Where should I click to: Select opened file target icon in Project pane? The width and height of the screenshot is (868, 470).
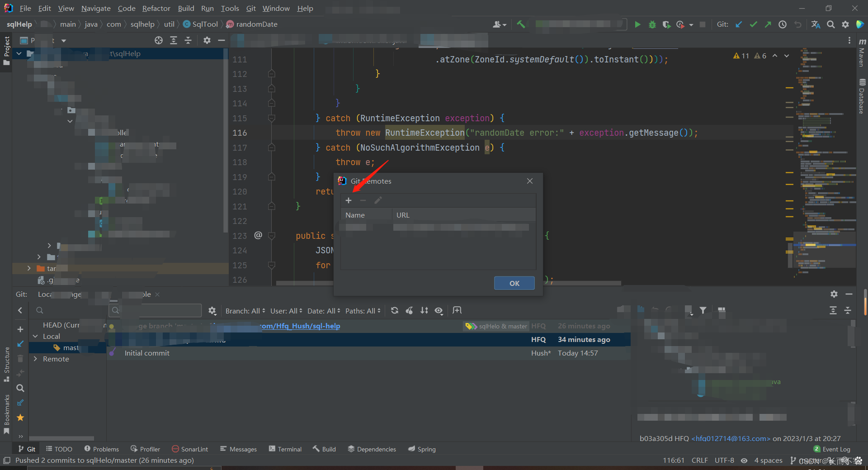(x=158, y=40)
